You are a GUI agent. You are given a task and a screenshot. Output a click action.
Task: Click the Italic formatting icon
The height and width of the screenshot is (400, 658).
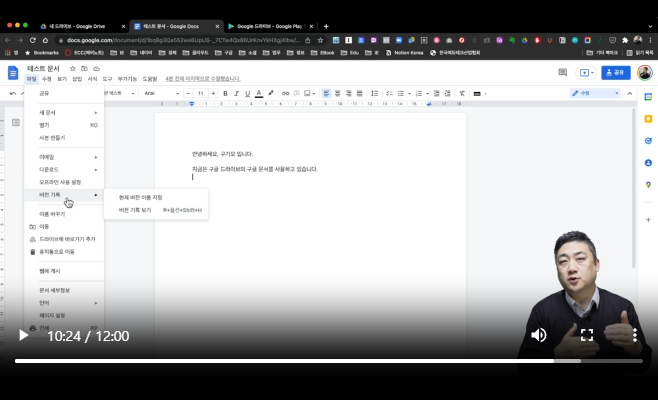pyautogui.click(x=236, y=93)
